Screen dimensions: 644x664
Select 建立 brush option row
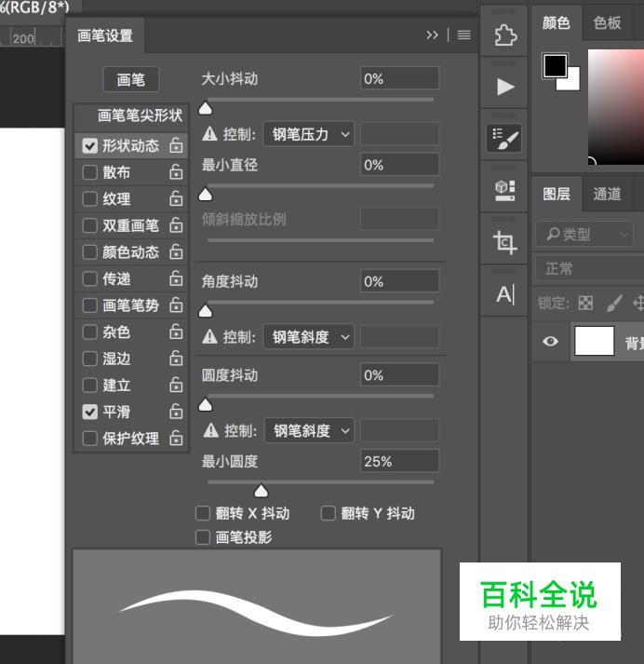(x=131, y=386)
